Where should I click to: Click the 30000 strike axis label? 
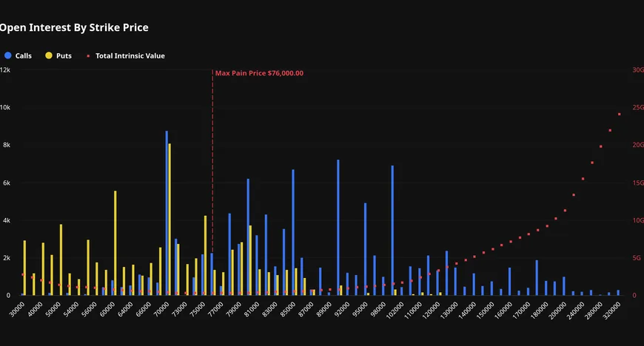click(x=17, y=308)
